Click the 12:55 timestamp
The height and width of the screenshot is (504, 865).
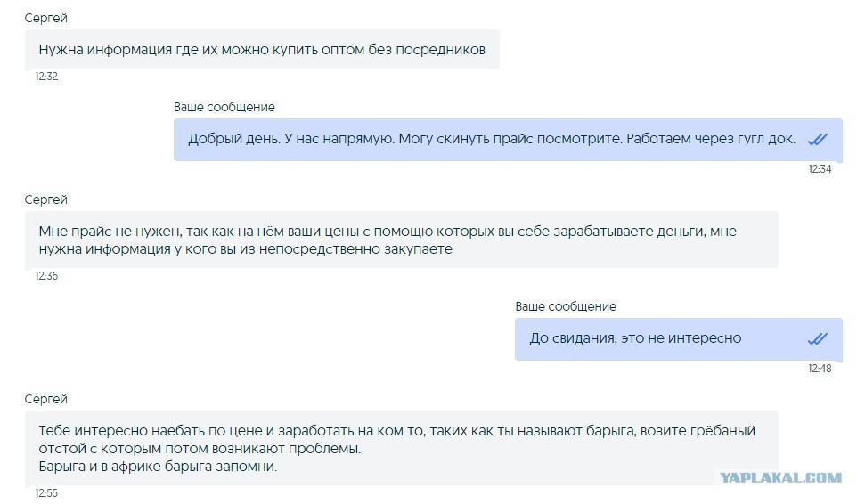tap(46, 493)
